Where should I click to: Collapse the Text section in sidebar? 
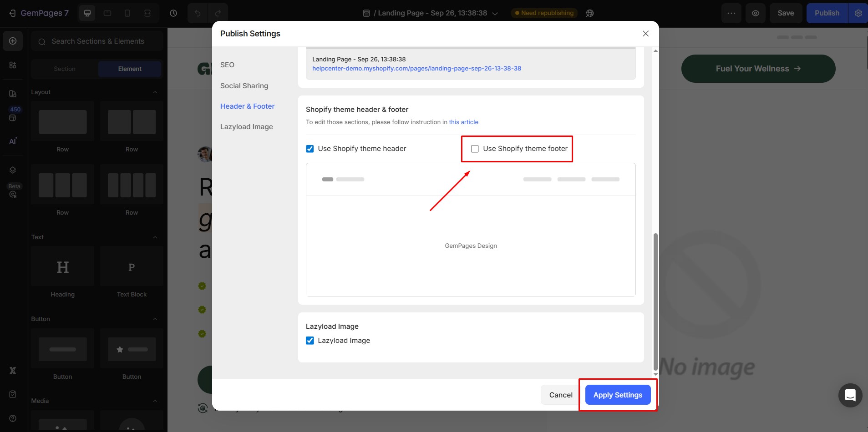155,237
